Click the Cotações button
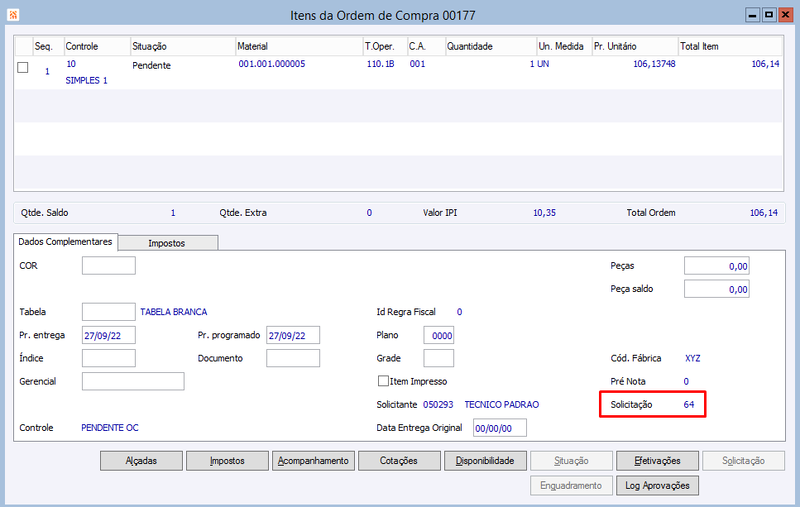The image size is (800, 507). tap(399, 461)
